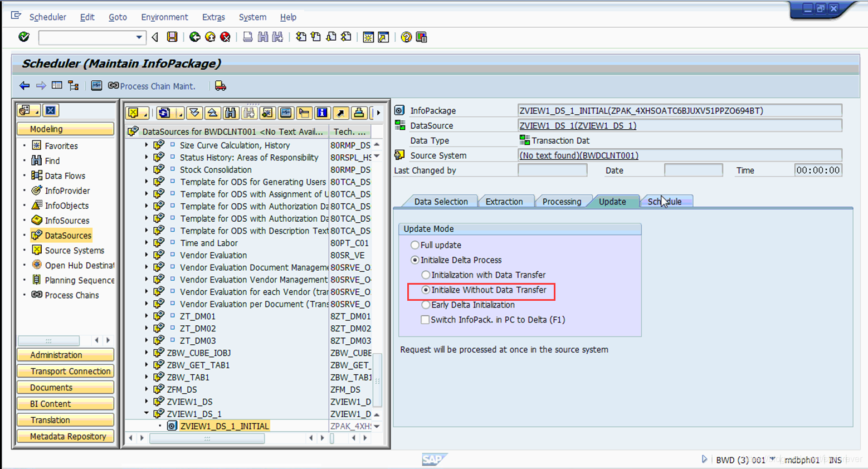Open the Scheduler menu
This screenshot has width=868, height=469.
pyautogui.click(x=47, y=17)
